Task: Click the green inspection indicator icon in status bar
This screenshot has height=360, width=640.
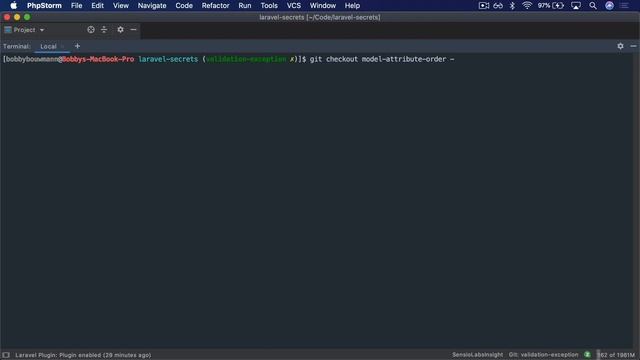Action: (587, 355)
